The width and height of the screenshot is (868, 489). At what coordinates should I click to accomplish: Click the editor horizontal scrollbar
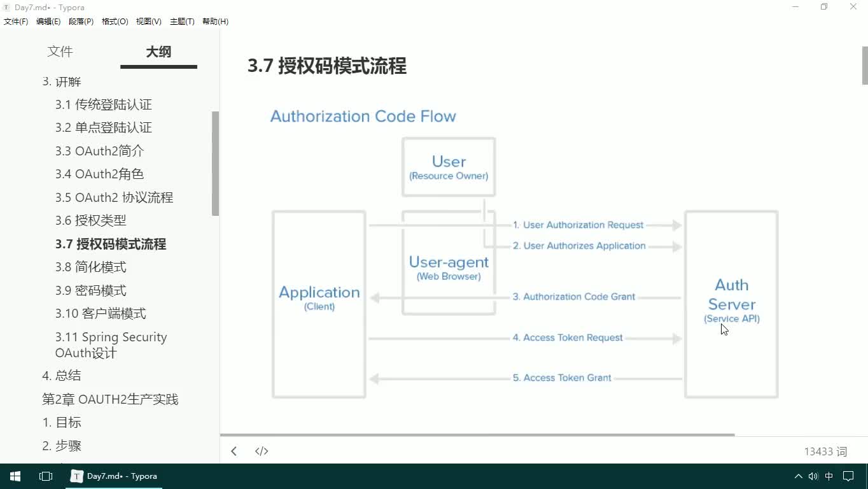477,435
